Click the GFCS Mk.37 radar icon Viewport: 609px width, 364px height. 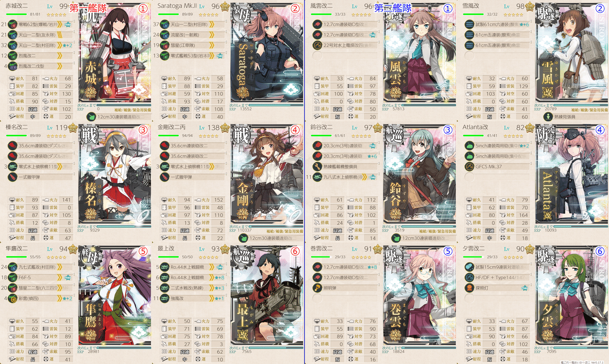[x=471, y=167]
